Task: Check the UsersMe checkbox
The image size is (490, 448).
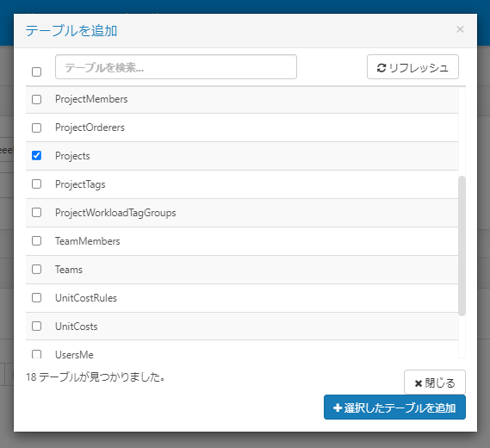Action: [x=36, y=354]
